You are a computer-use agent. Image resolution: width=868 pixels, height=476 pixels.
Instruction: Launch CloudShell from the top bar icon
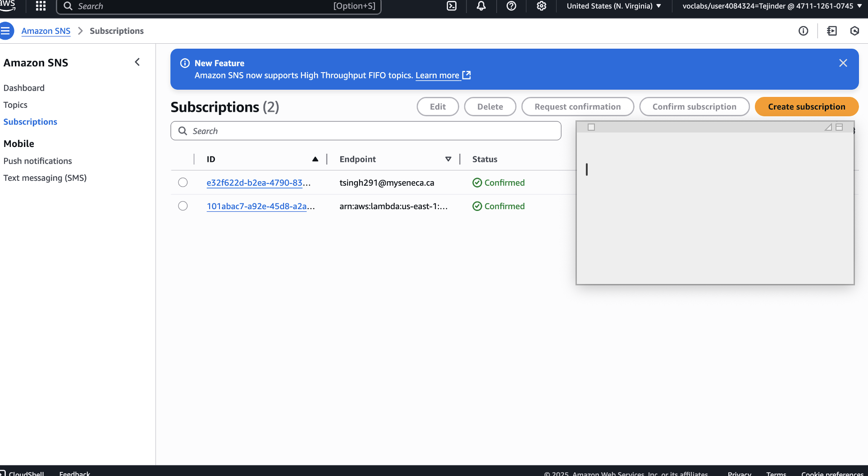pos(452,6)
